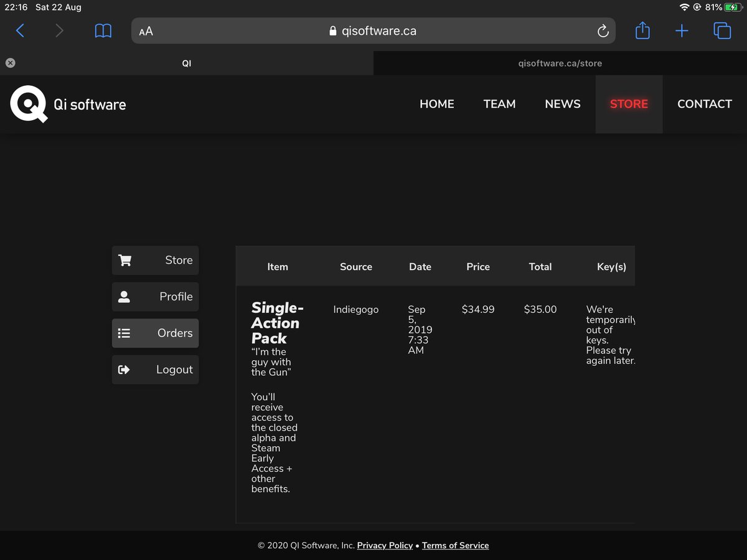Click the Indiegogo source cell
The height and width of the screenshot is (560, 747).
[x=356, y=309]
